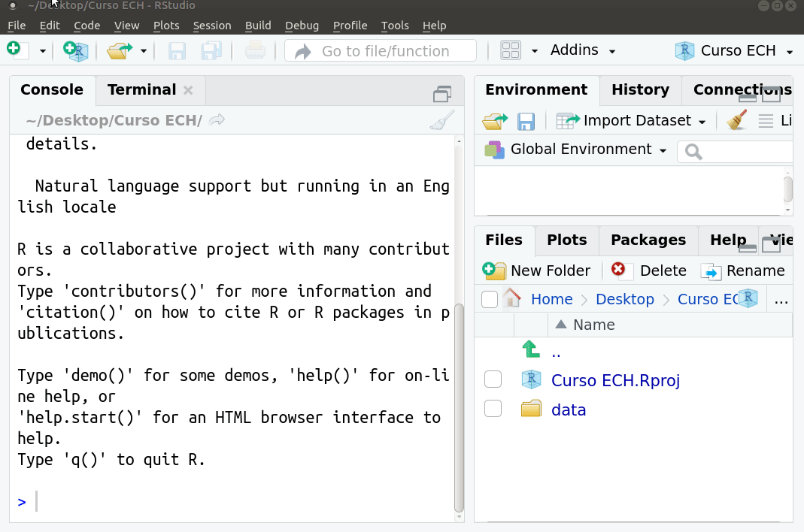Click the Save workspace disk icon
Viewport: 804px width, 532px height.
[526, 122]
